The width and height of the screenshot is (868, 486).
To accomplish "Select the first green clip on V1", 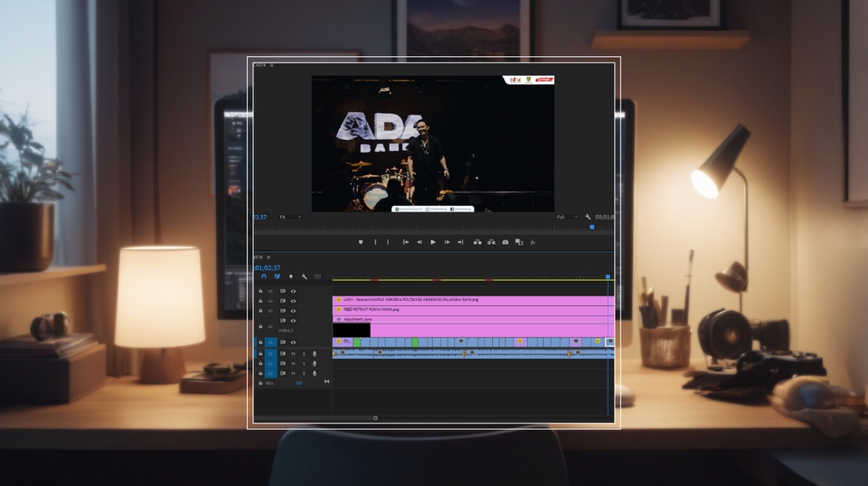I will pyautogui.click(x=357, y=342).
